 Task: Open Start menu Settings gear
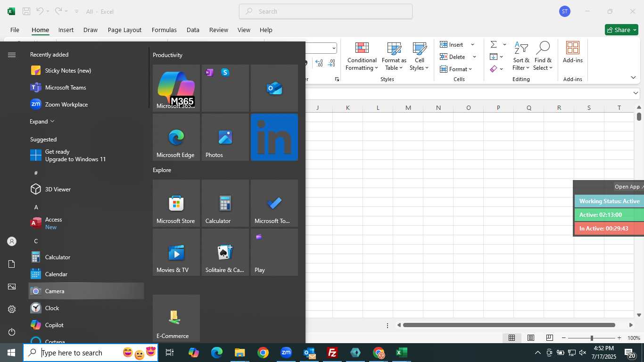pyautogui.click(x=12, y=309)
